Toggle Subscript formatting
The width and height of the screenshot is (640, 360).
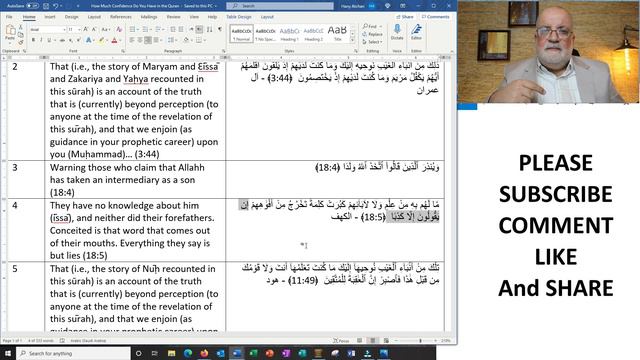point(70,40)
